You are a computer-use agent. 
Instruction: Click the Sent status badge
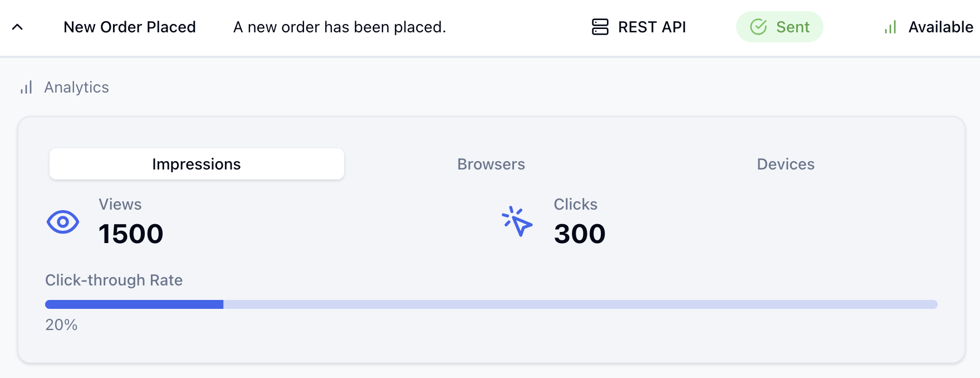tap(780, 27)
